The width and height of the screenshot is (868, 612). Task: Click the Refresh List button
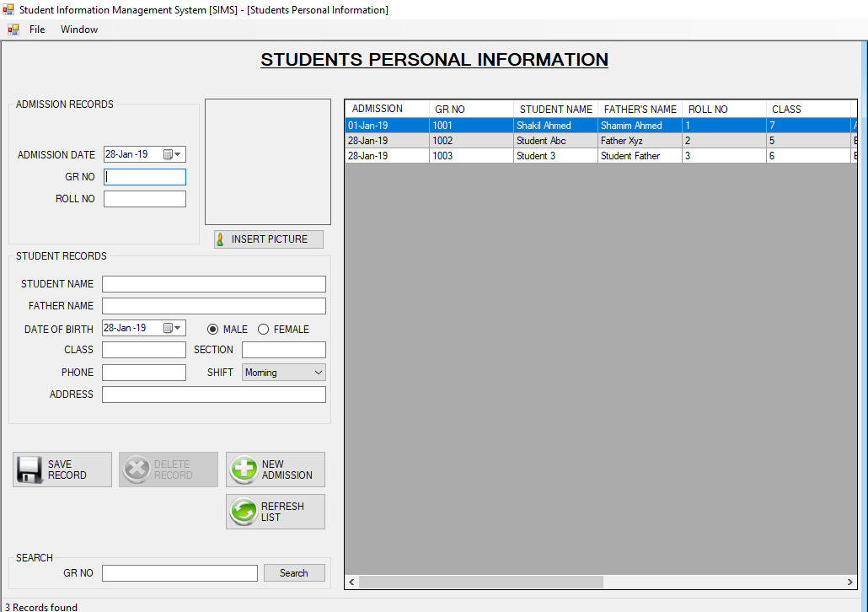tap(275, 512)
